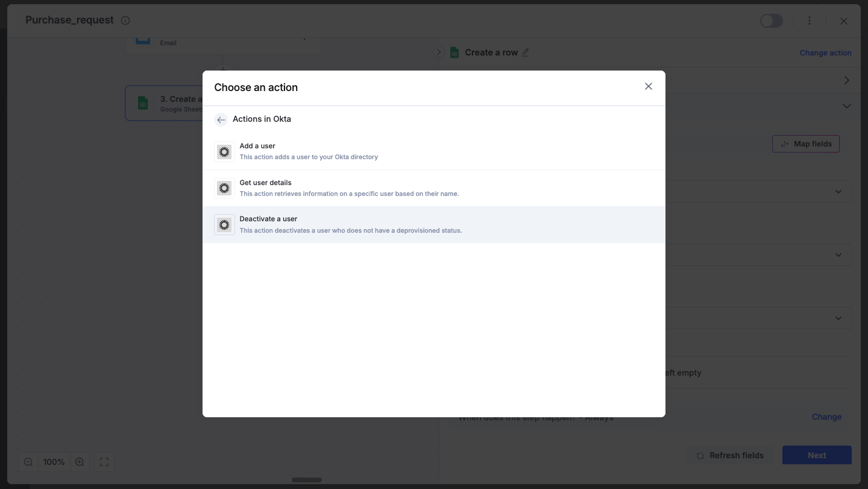The height and width of the screenshot is (489, 868).
Task: Collapse the side panel with the chevron
Action: 439,52
